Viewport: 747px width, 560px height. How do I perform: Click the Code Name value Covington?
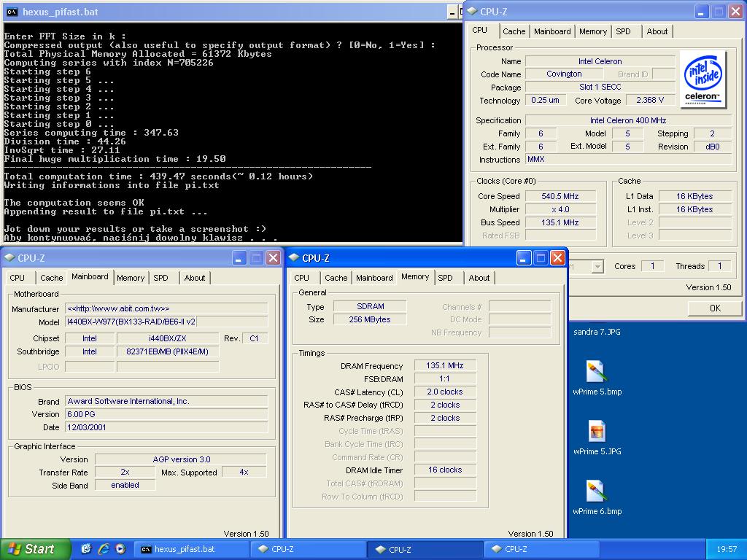(564, 74)
